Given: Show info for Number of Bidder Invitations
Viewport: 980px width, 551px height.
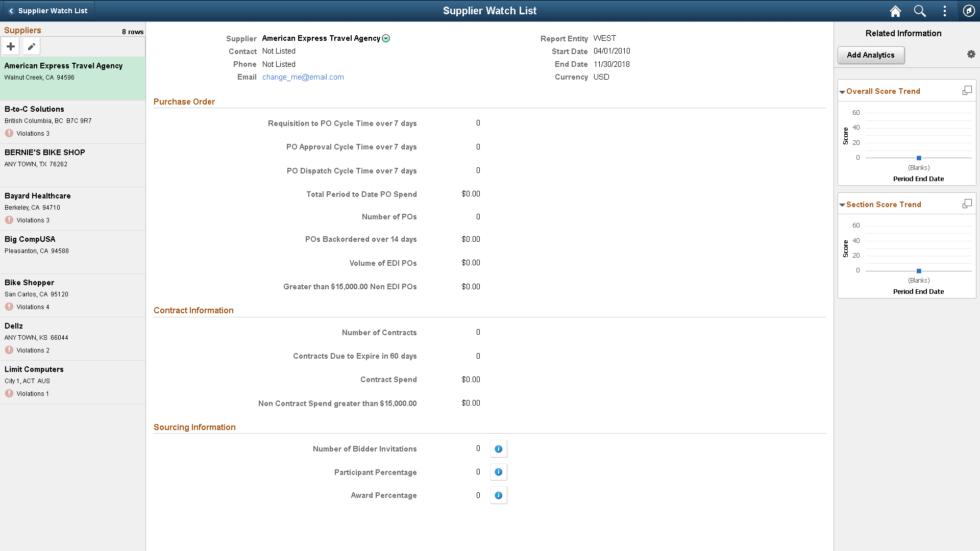Looking at the screenshot, I should 498,448.
